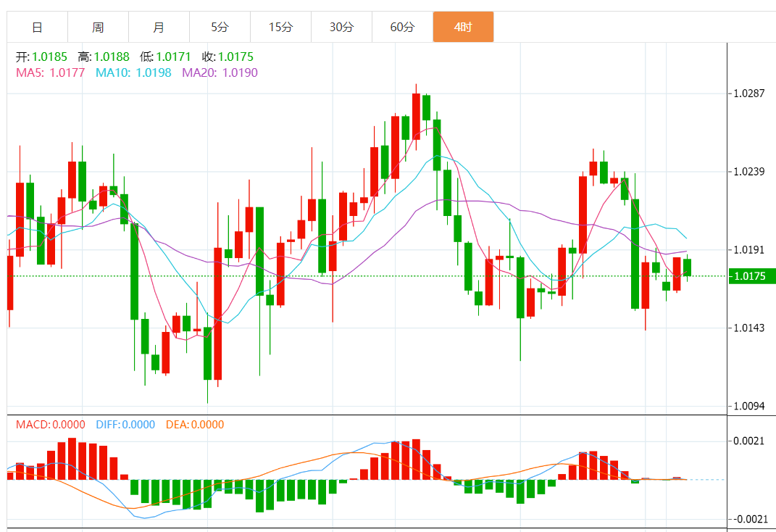Viewport: 776px width, 532px height.
Task: Click the active orange 4时 tab
Action: coord(463,28)
